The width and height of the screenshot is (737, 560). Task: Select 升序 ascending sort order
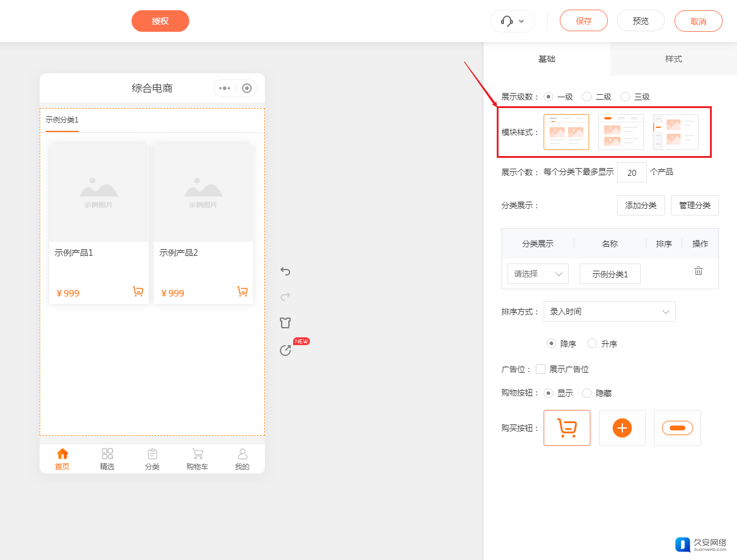point(592,344)
